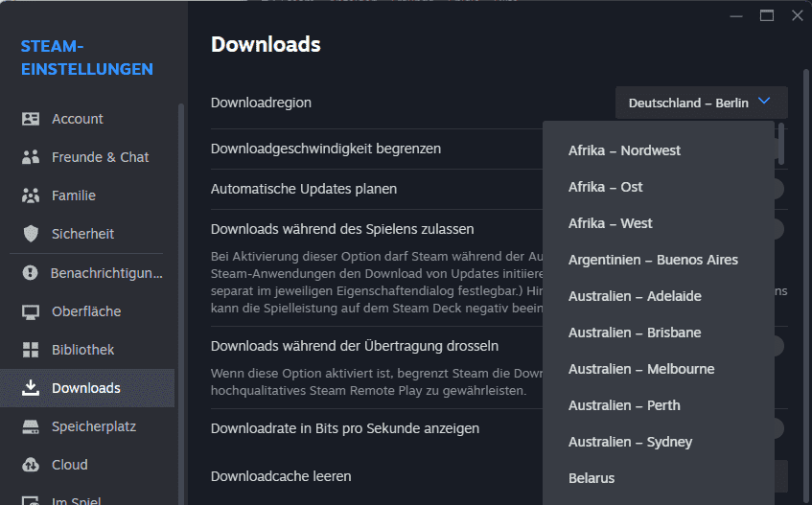Click Downloads während des Spielens zulassen text
Screen dimensions: 812x505
342,229
